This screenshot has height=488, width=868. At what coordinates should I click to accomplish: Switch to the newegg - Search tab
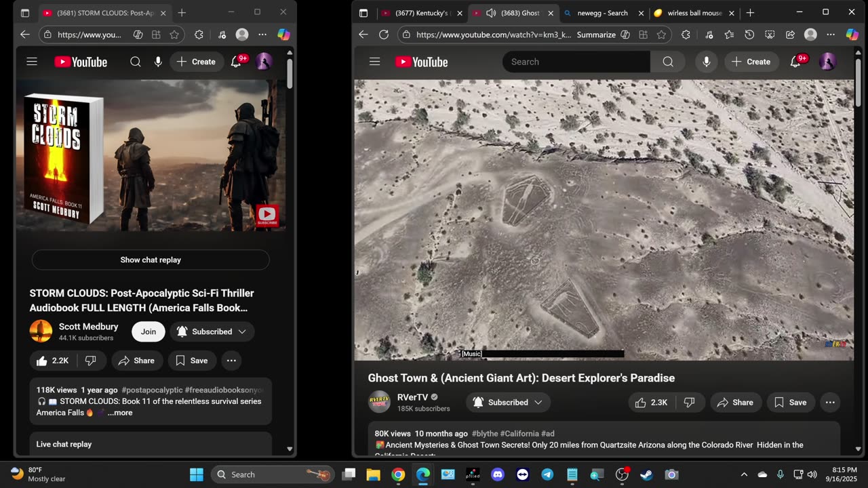[603, 13]
